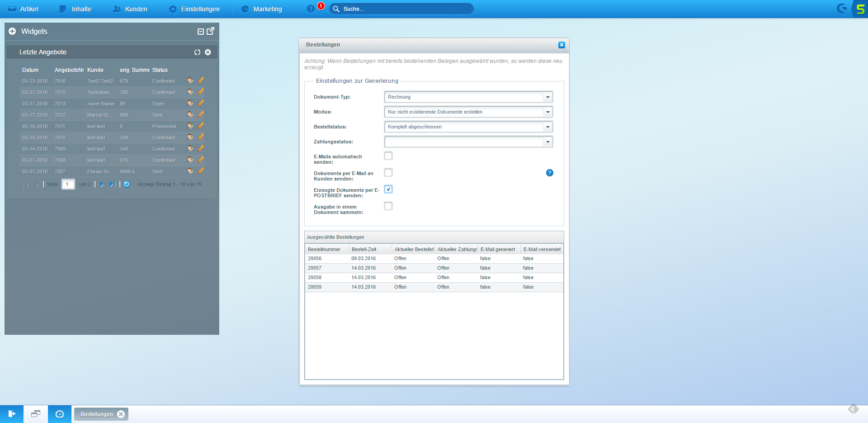Screen dimensions: 868x423
Task: Close Bestellungen taskbar entry with X
Action: click(x=121, y=414)
